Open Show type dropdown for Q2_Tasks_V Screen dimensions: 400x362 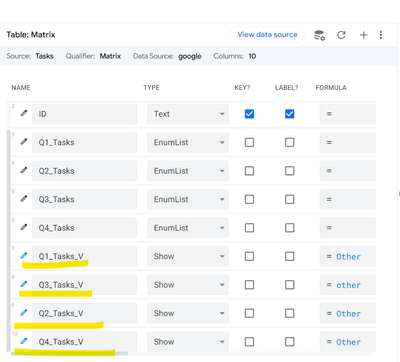[188, 313]
